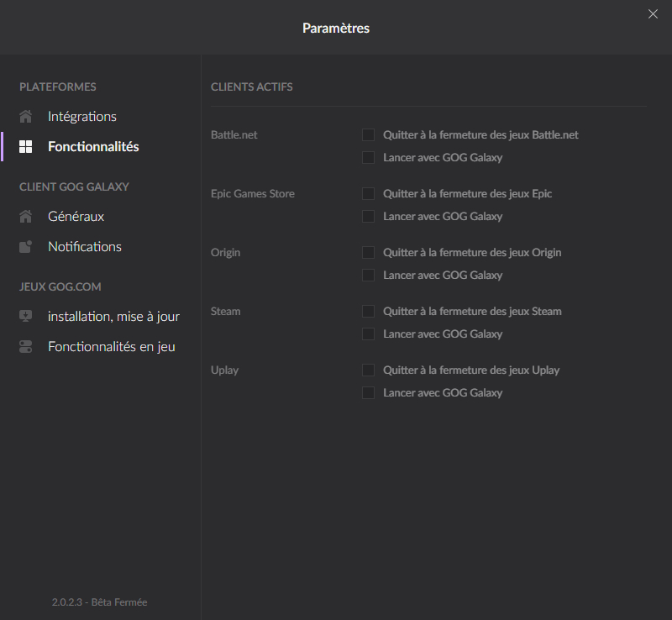The image size is (672, 620).
Task: Open the Notifications settings section
Action: 85,246
